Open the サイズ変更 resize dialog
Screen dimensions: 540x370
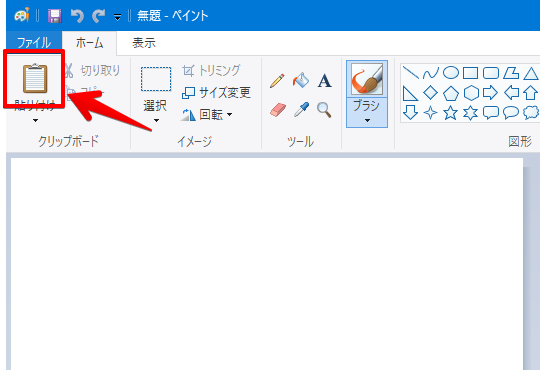pyautogui.click(x=216, y=92)
